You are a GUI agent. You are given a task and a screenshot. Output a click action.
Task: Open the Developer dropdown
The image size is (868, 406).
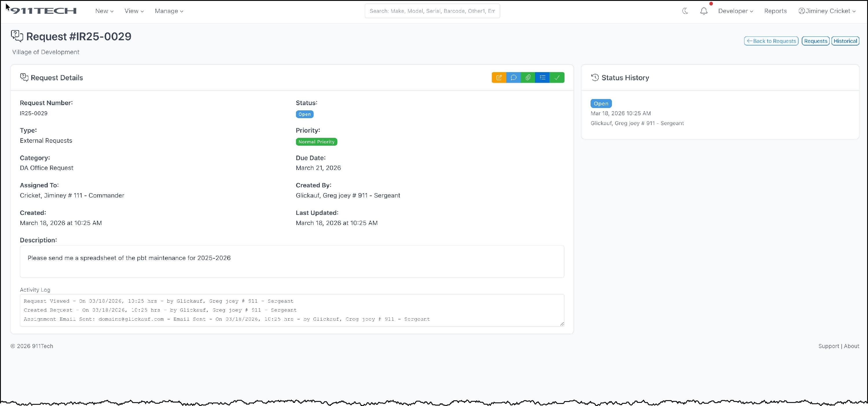735,11
